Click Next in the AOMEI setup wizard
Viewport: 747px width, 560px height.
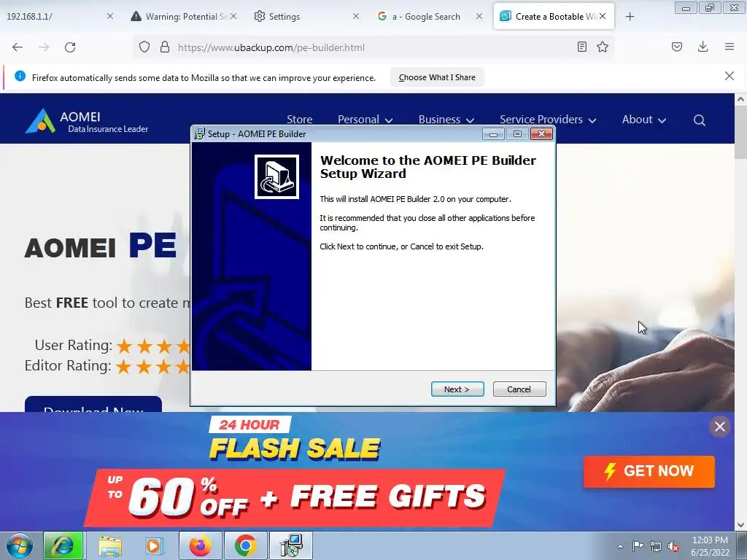(x=457, y=389)
